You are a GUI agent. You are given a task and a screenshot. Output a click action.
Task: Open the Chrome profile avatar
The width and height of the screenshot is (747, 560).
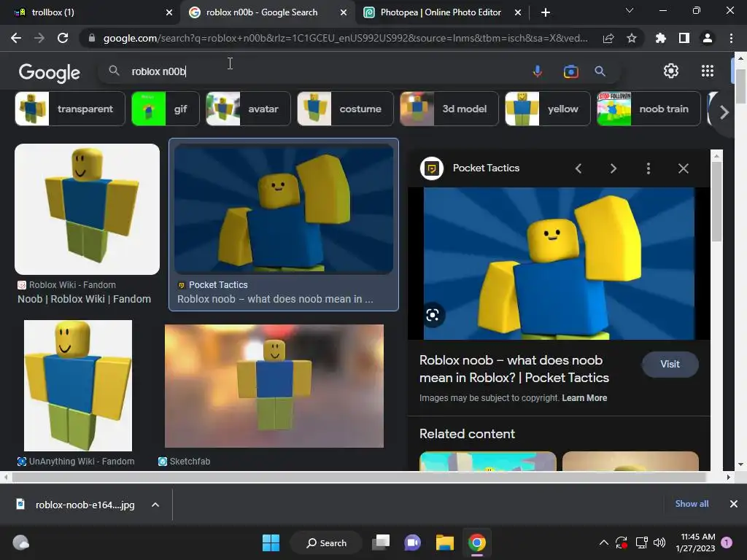point(708,38)
